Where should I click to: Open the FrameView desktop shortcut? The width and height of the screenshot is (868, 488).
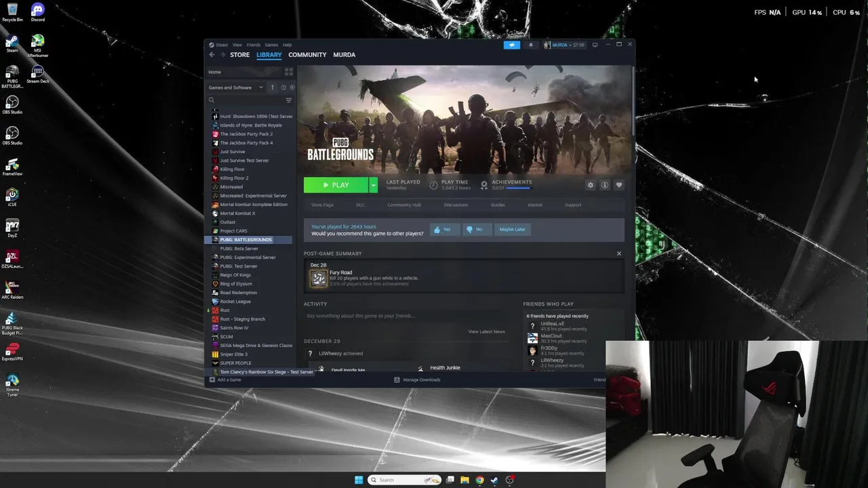point(12,167)
